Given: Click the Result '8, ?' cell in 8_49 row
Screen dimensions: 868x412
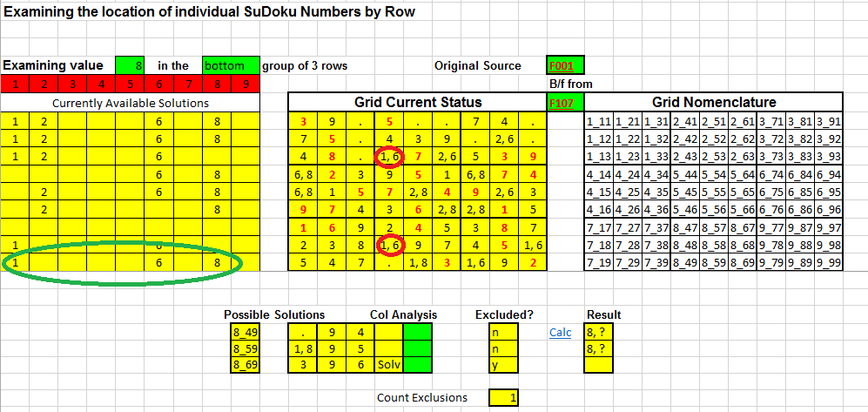Looking at the screenshot, I should point(598,332).
